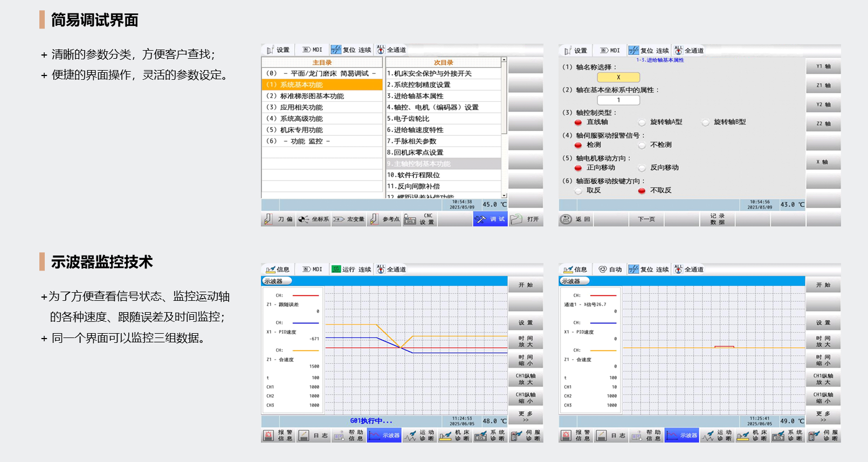Viewport: 868px width, 462px height.
Task: Click the 调试 debug wrench icon
Action: point(480,219)
